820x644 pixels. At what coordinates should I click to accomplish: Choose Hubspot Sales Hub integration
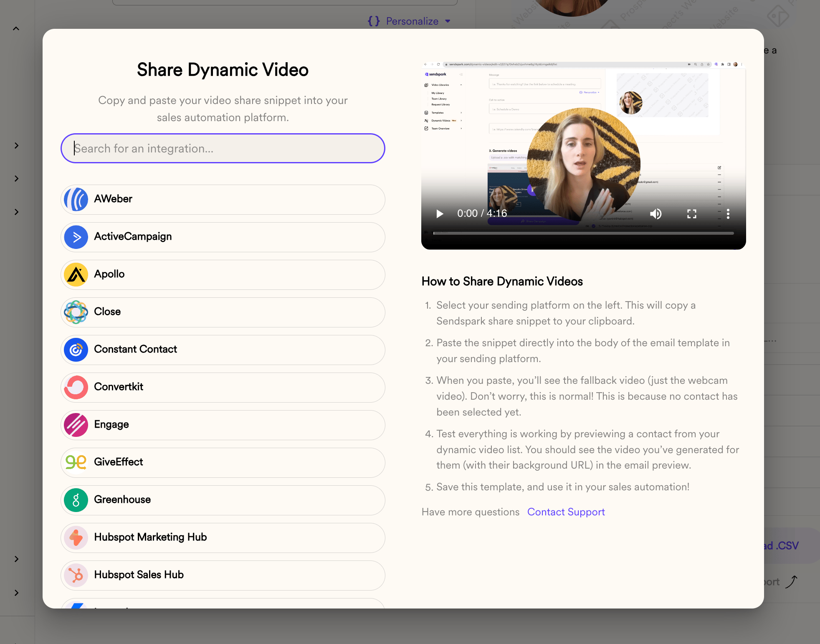point(223,575)
